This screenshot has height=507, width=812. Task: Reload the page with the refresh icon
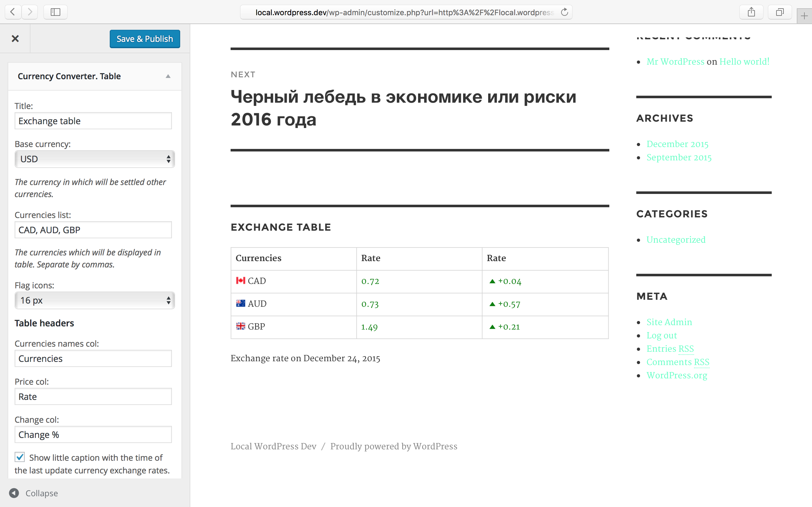[x=564, y=12]
